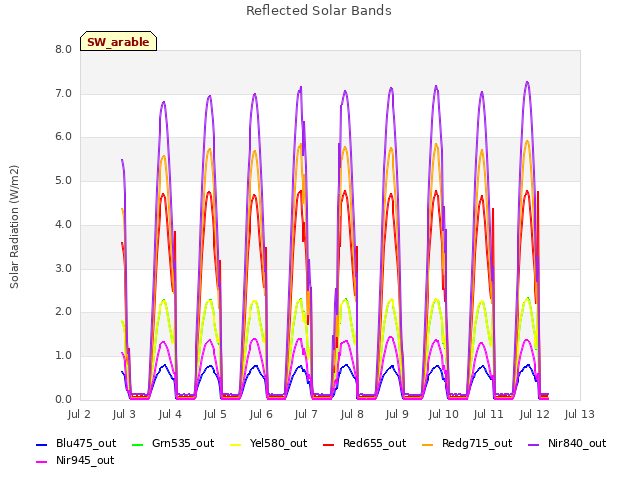Toggle the Grn535_out legend entry

(173, 443)
